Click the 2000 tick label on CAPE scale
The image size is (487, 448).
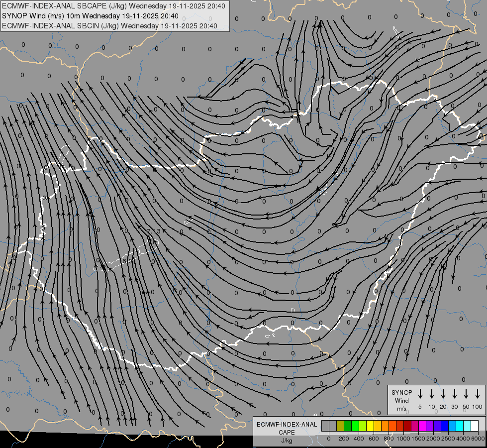[x=433, y=439]
